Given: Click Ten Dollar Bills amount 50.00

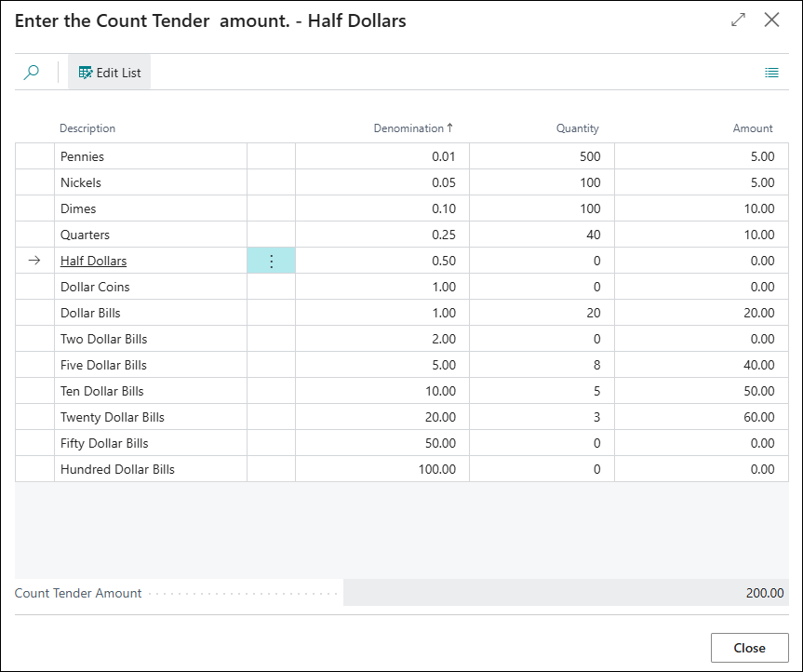Looking at the screenshot, I should tap(759, 391).
